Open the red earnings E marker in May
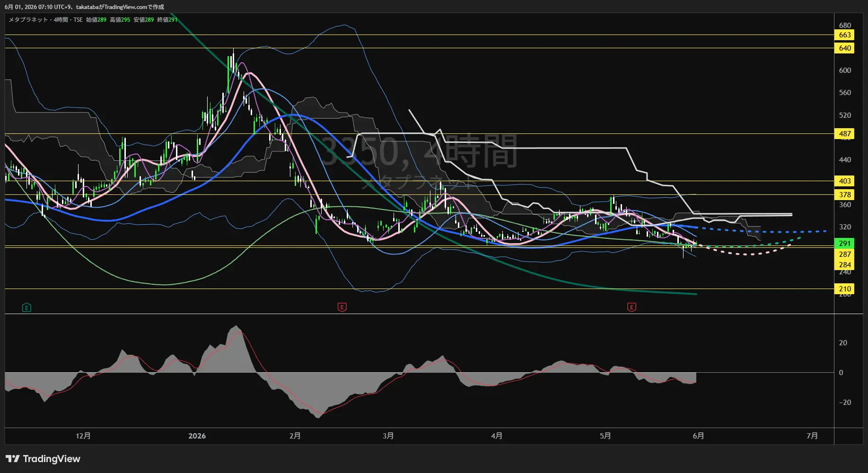868x473 pixels. [x=631, y=307]
